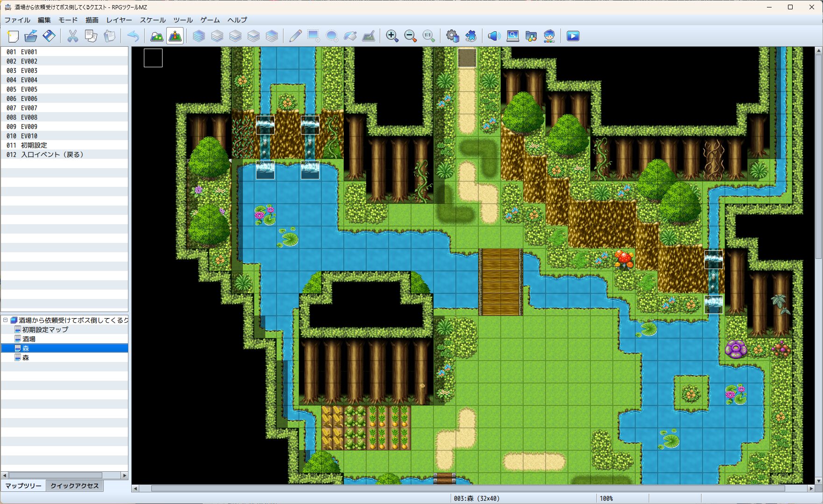
Task: Open the Database gear icon
Action: click(452, 36)
